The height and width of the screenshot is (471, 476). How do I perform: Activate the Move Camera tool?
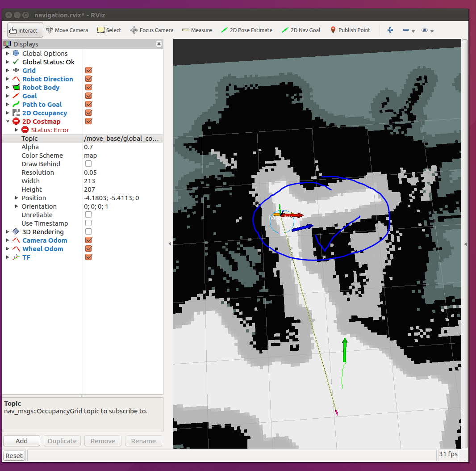(x=67, y=30)
